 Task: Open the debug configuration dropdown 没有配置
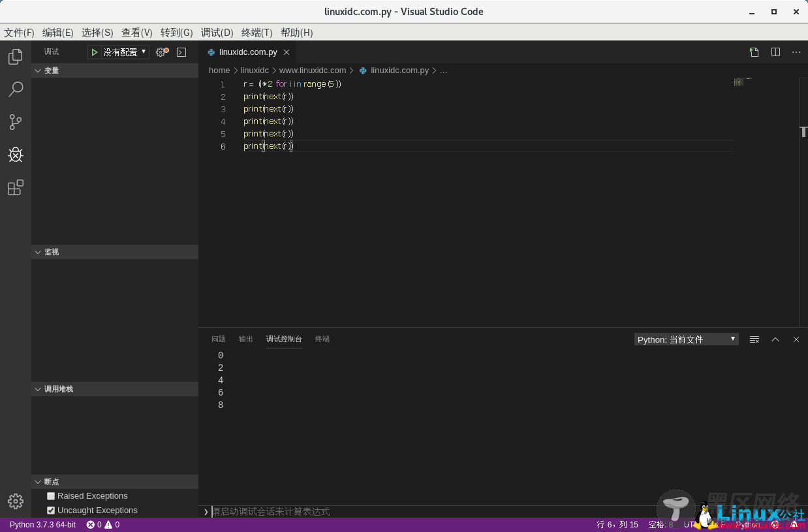124,52
